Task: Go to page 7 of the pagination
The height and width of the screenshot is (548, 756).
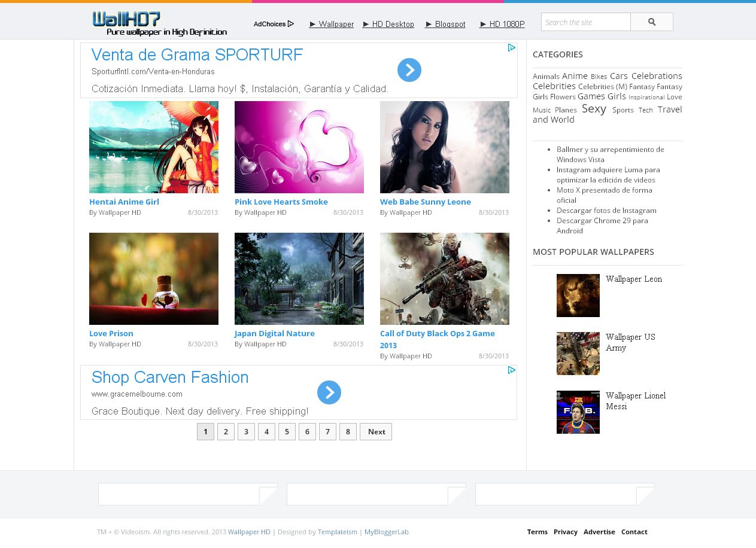Action: coord(327,432)
